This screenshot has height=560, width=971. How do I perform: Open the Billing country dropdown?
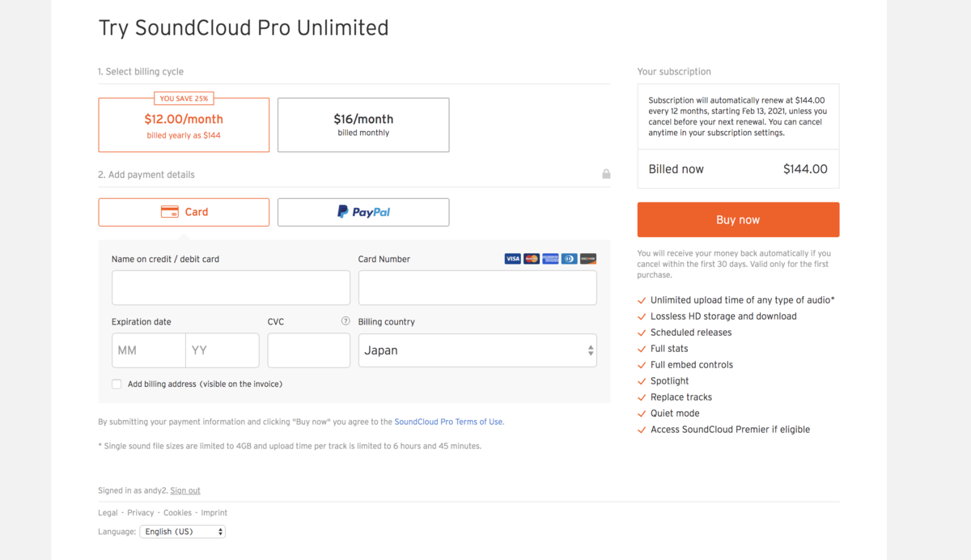tap(477, 350)
